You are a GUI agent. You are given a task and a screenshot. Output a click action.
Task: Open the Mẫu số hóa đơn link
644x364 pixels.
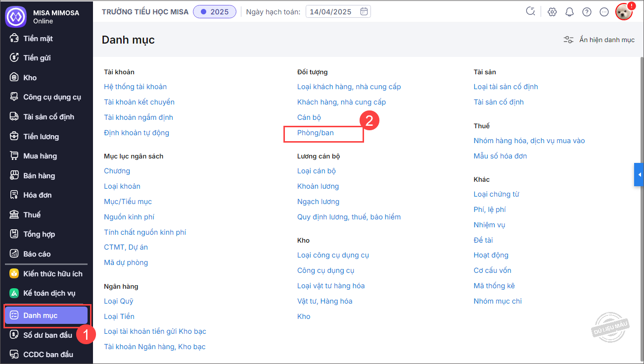[501, 156]
